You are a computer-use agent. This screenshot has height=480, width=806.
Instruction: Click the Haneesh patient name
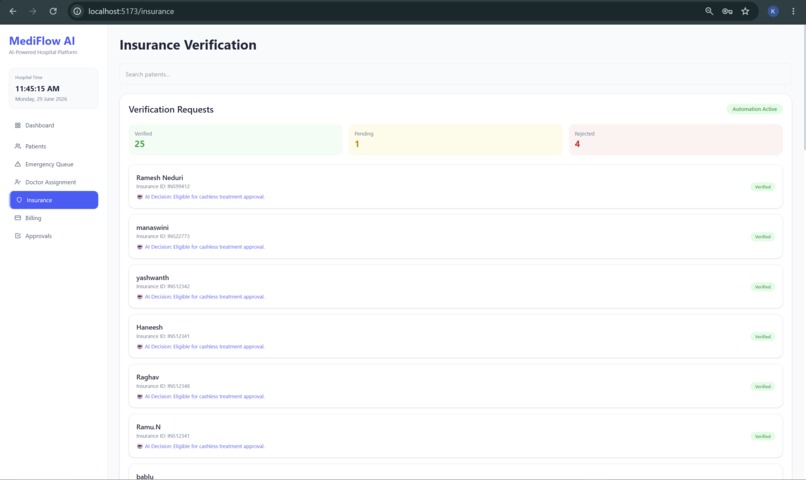pos(149,327)
